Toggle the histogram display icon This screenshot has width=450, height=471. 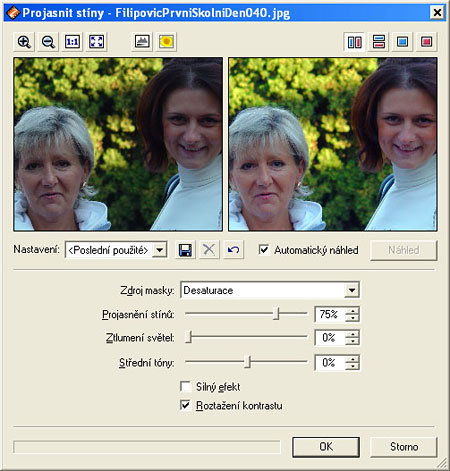click(142, 42)
